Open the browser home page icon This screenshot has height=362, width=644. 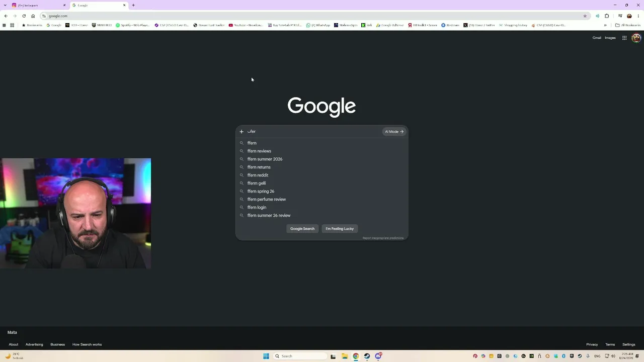pyautogui.click(x=33, y=16)
